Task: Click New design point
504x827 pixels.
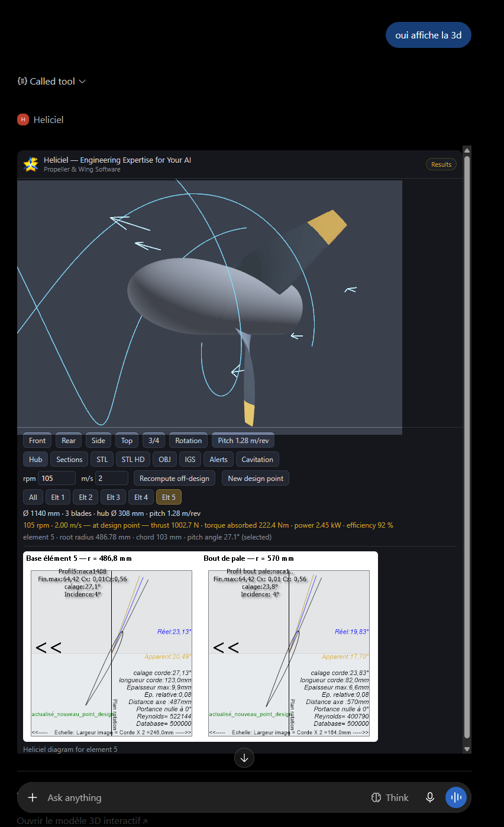Action: (256, 479)
